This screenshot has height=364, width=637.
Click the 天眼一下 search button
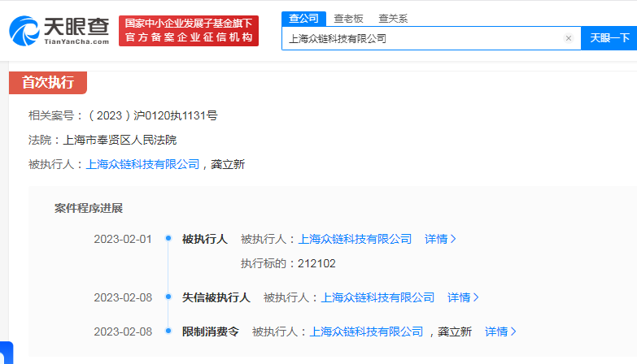tap(609, 38)
